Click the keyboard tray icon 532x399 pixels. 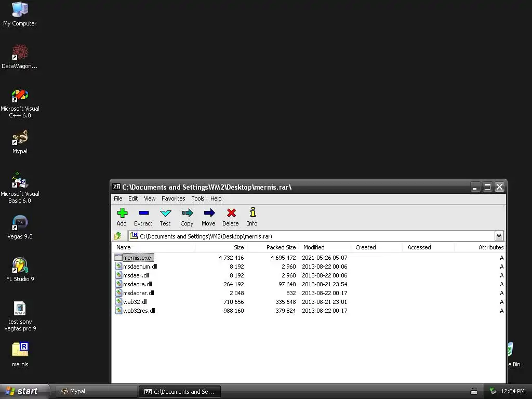coord(474,392)
